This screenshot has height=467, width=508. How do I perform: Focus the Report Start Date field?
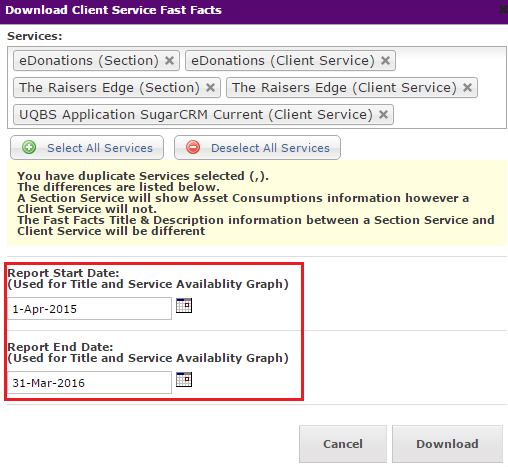[x=89, y=309]
